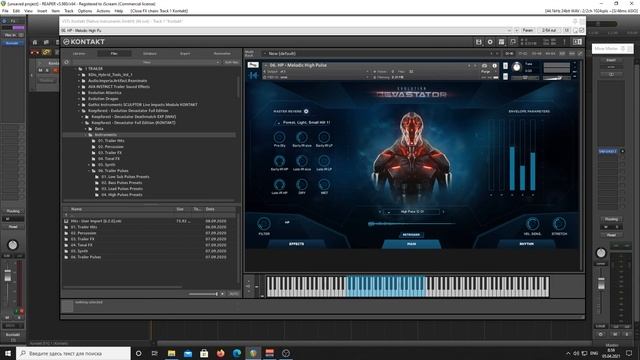Open EFFECTS page in Devastator

coord(296,244)
